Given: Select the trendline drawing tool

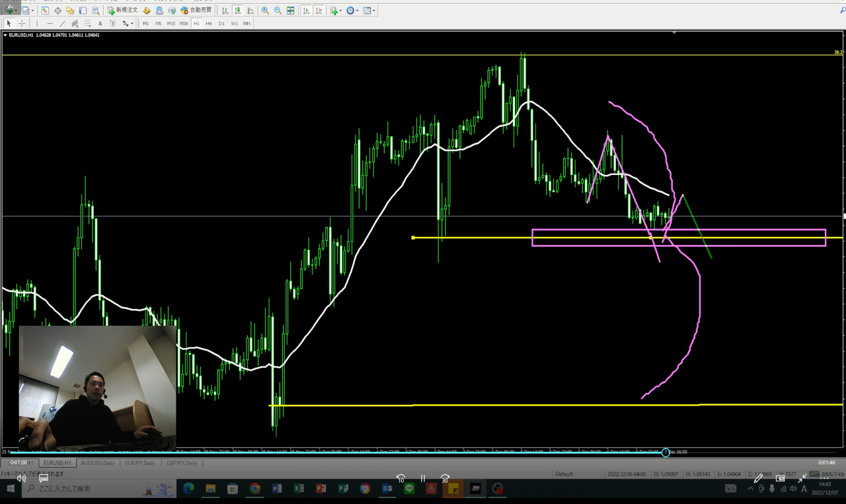Looking at the screenshot, I should click(62, 23).
